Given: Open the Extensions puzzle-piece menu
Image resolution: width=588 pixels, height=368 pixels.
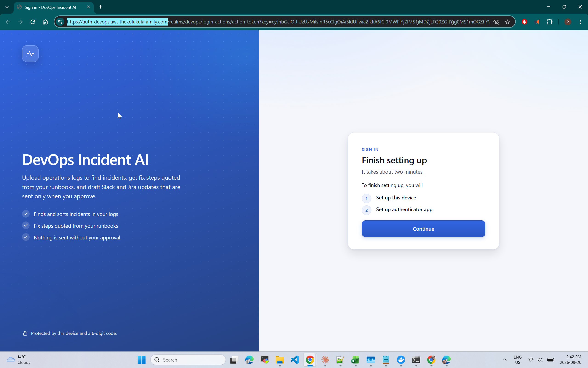Looking at the screenshot, I should [550, 22].
